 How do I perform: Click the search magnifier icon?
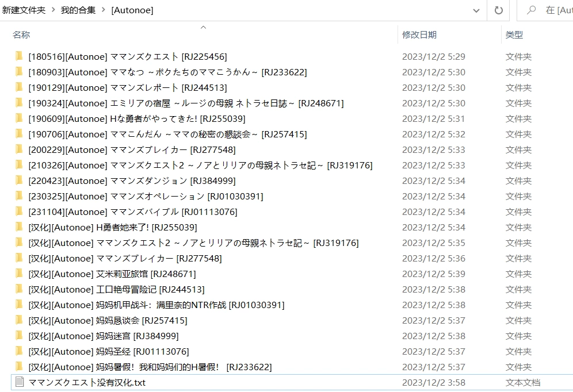pyautogui.click(x=532, y=10)
